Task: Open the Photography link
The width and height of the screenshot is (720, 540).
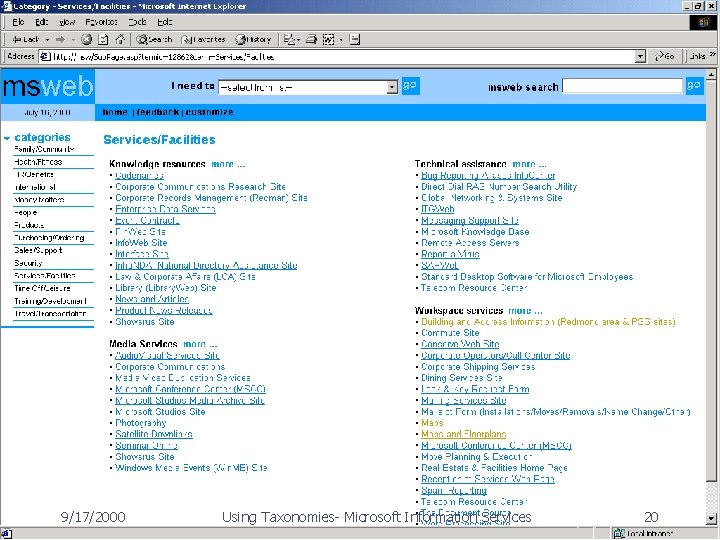Action: [x=141, y=423]
